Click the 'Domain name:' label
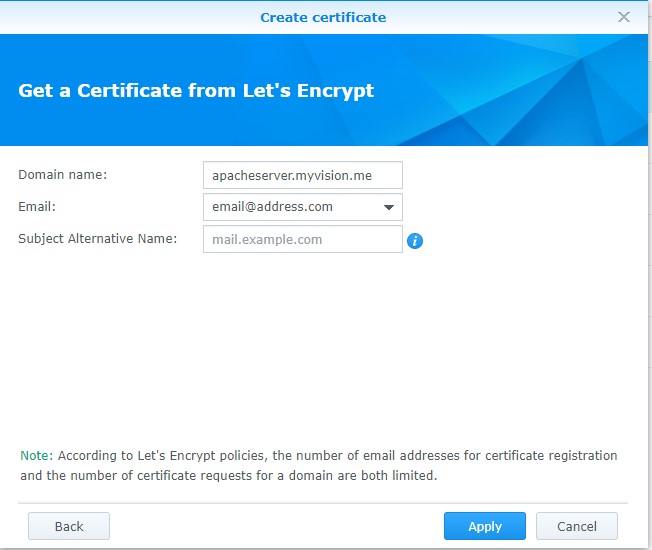The width and height of the screenshot is (652, 550). [x=63, y=175]
